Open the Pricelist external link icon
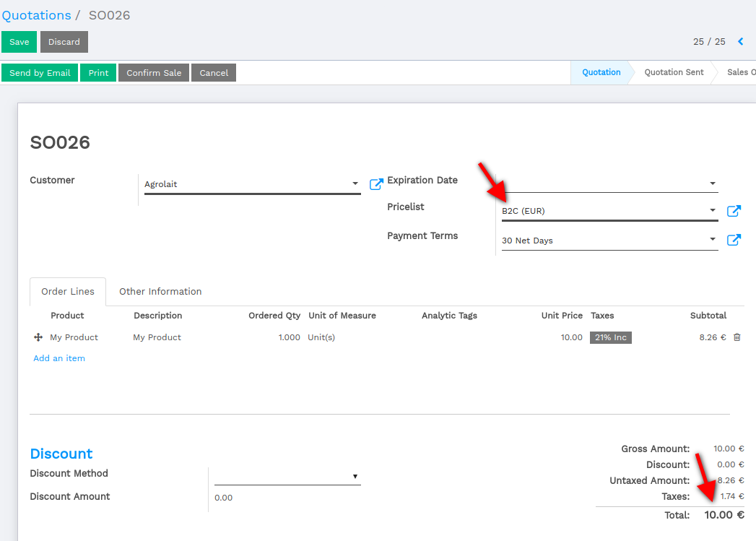This screenshot has height=541, width=756. [734, 211]
